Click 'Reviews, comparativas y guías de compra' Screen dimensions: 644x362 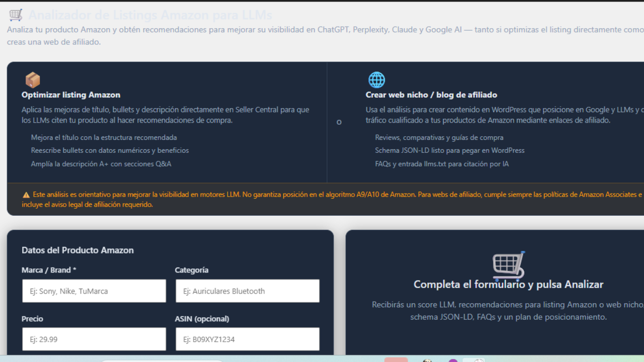point(439,137)
